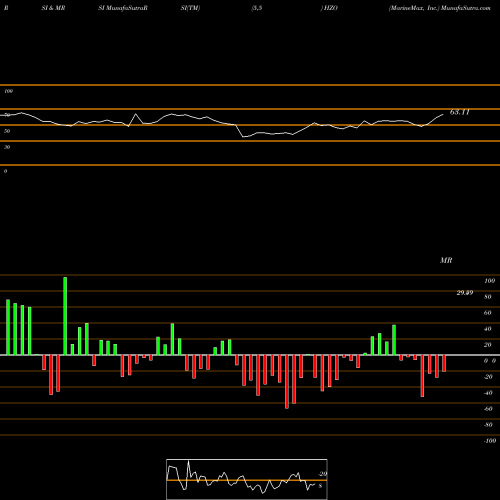500x500 pixels.
Task: Click the MR axis label 60
Action: point(488,313)
